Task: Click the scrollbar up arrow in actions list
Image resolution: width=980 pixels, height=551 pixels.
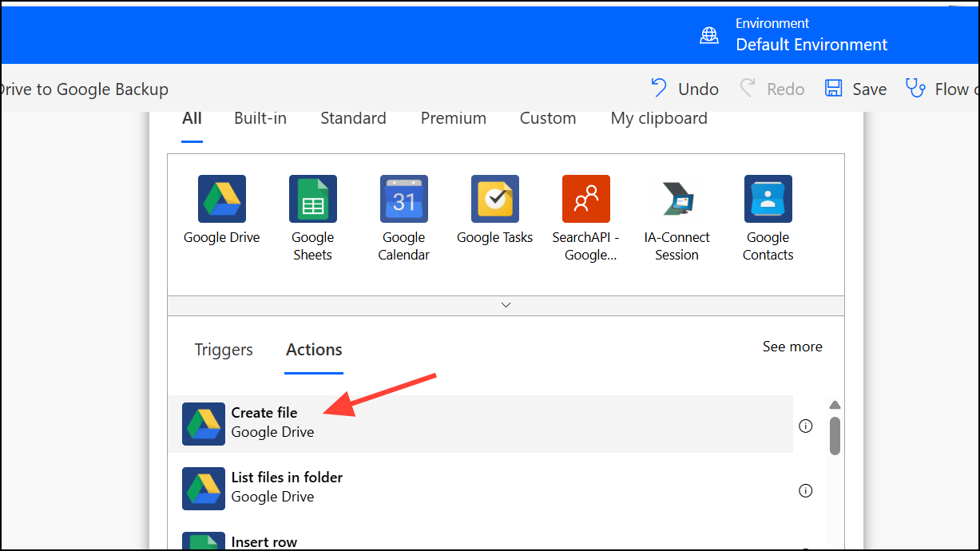Action: 835,405
